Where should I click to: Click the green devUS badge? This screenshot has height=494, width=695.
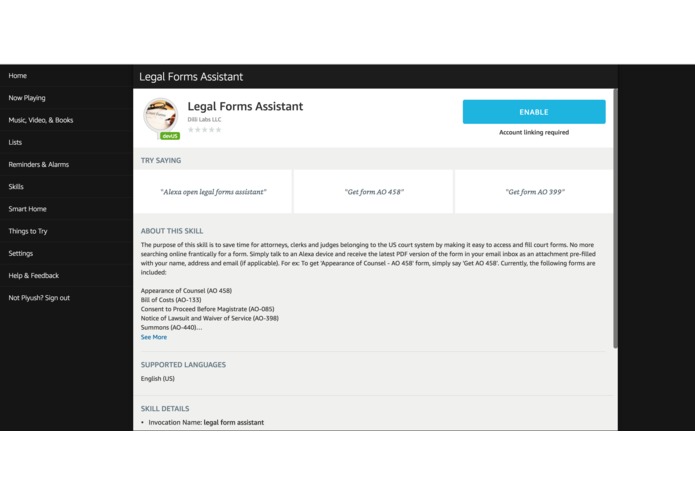(x=170, y=136)
